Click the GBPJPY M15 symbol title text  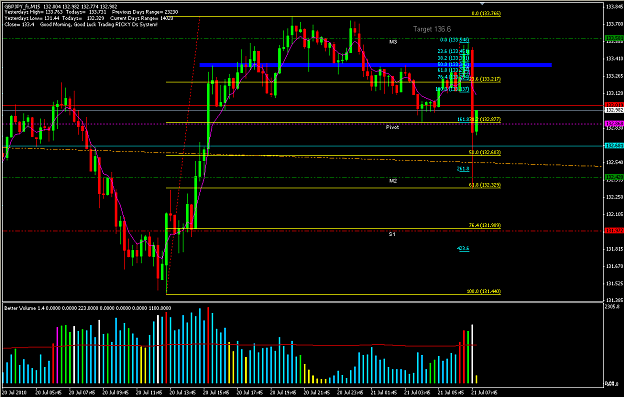(22, 7)
